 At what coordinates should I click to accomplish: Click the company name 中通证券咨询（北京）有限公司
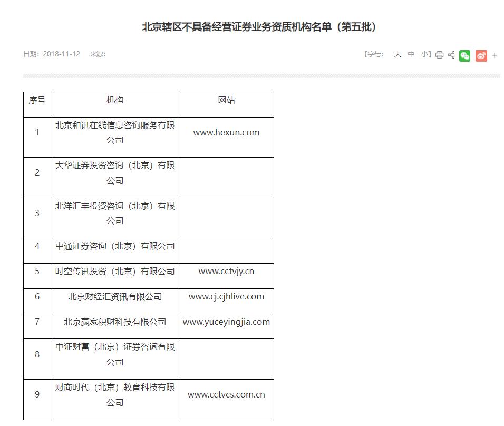click(115, 246)
